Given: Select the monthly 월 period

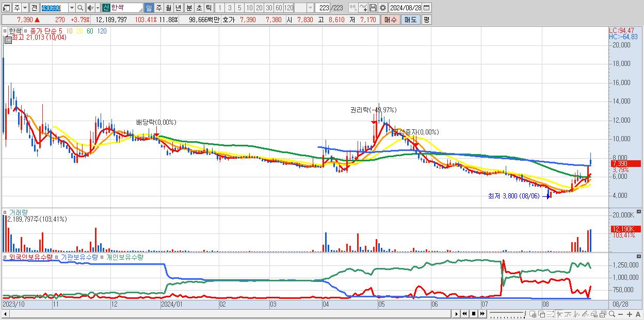Looking at the screenshot, I should click(x=168, y=8).
